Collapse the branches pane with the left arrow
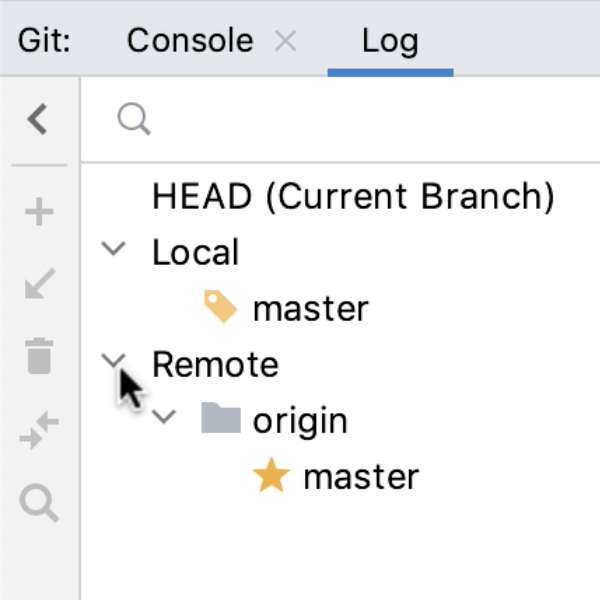 (x=38, y=121)
